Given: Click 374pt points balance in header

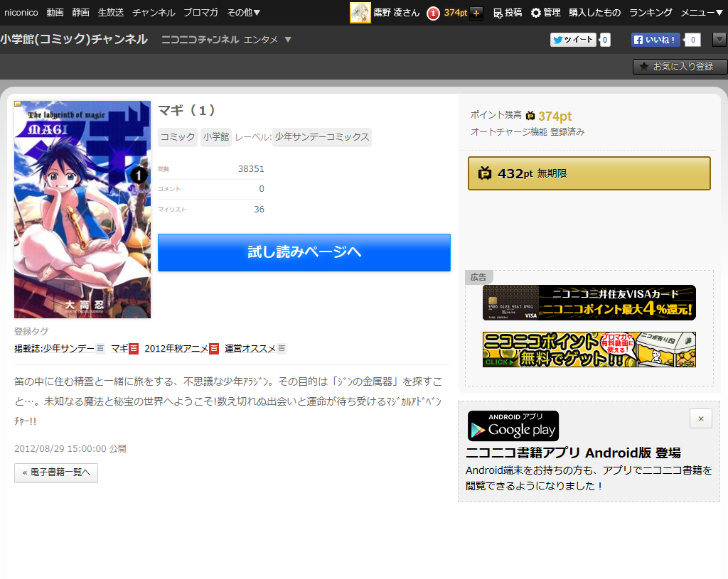Looking at the screenshot, I should coord(456,13).
